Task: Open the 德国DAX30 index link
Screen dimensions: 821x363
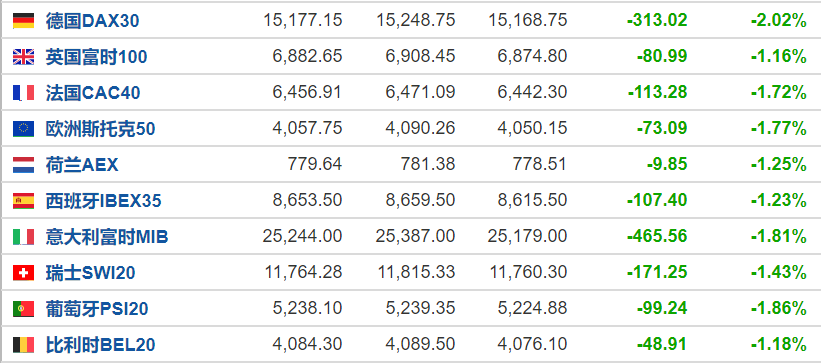Action: pyautogui.click(x=93, y=21)
